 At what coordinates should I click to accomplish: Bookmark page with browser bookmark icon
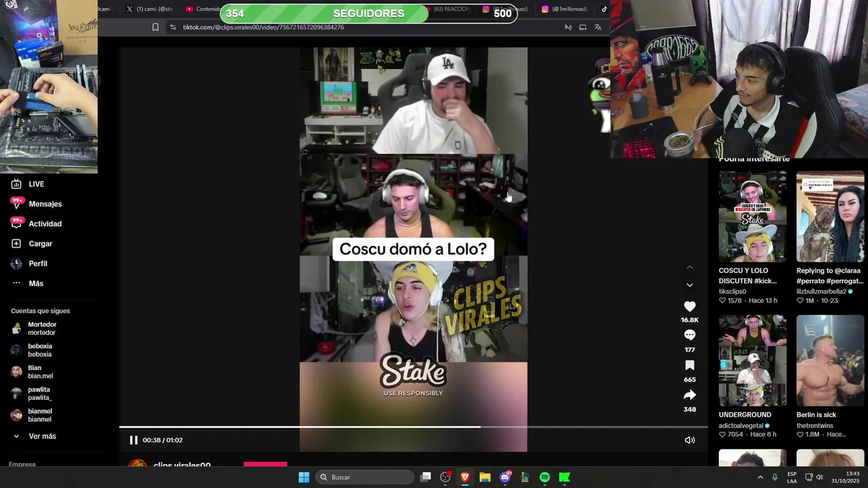[x=155, y=27]
